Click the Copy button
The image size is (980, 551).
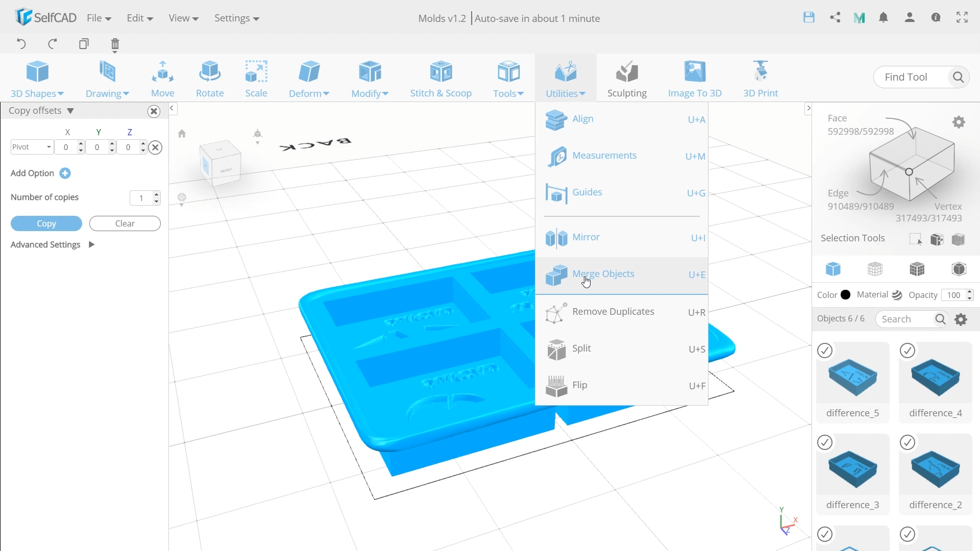coord(46,223)
